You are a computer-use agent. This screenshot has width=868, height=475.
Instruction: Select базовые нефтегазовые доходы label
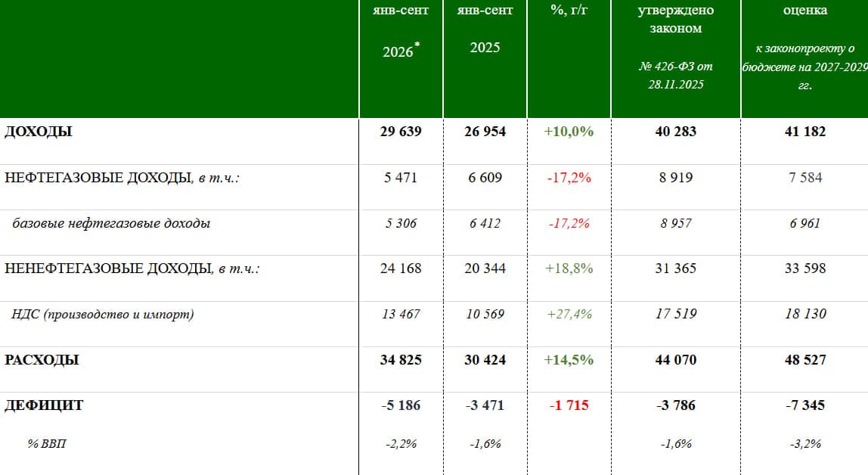[x=111, y=224]
